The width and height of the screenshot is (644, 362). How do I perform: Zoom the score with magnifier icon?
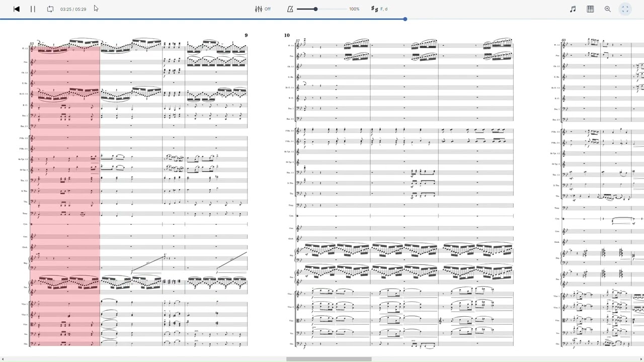tap(608, 9)
